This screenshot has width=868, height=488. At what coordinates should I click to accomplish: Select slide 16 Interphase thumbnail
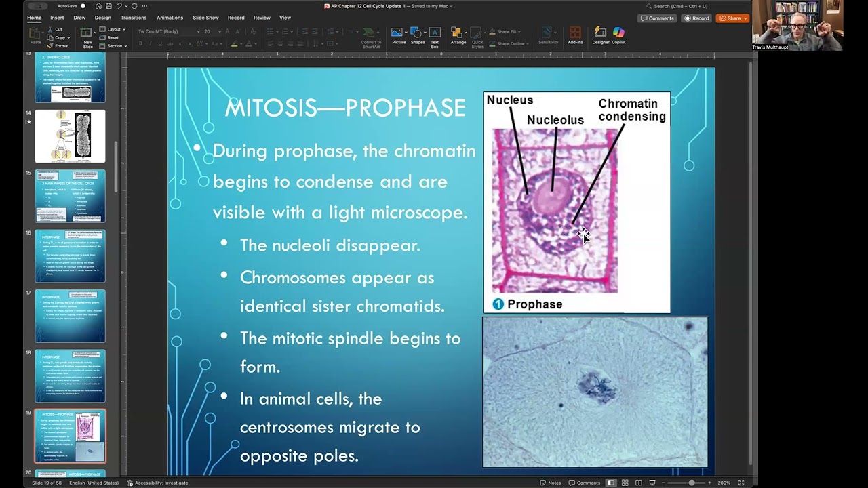[x=70, y=256]
